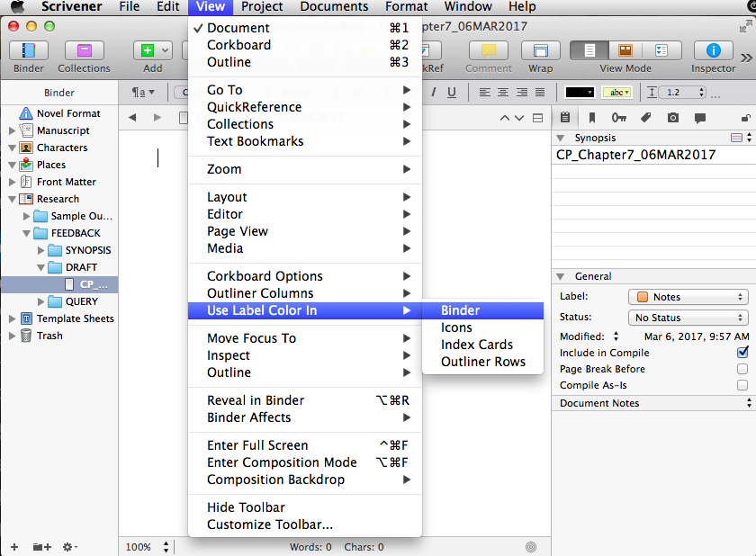
Task: Open Inspector custom metadata tag tab
Action: click(645, 117)
